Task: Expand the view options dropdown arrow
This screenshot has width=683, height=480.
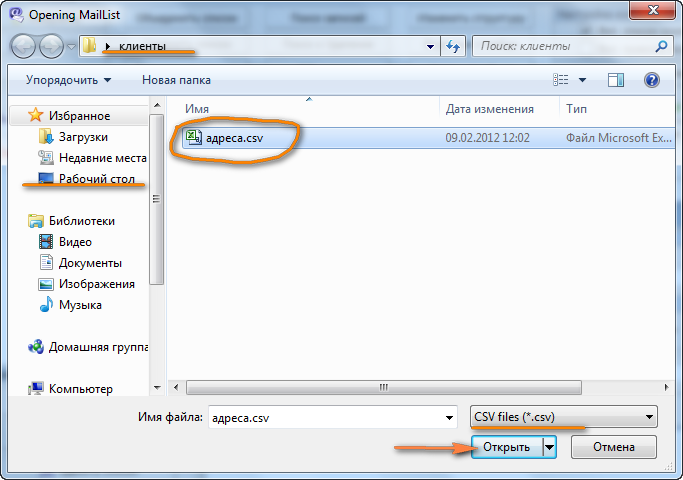Action: [x=582, y=80]
